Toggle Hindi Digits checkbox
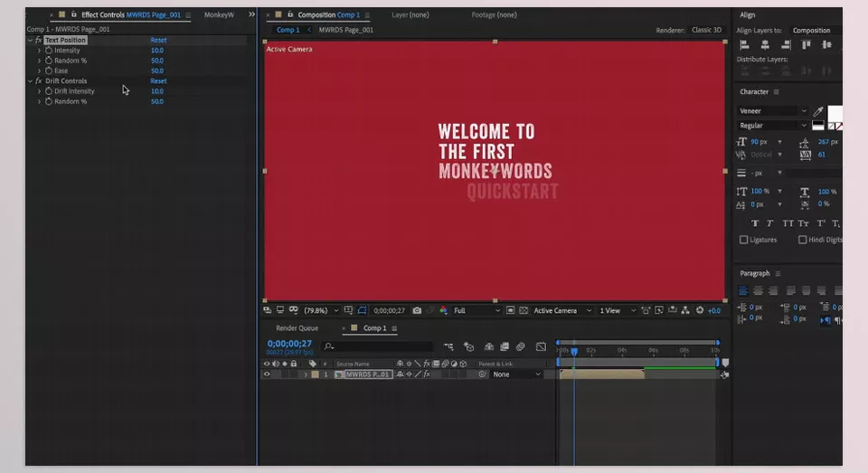The width and height of the screenshot is (868, 473). (x=802, y=240)
